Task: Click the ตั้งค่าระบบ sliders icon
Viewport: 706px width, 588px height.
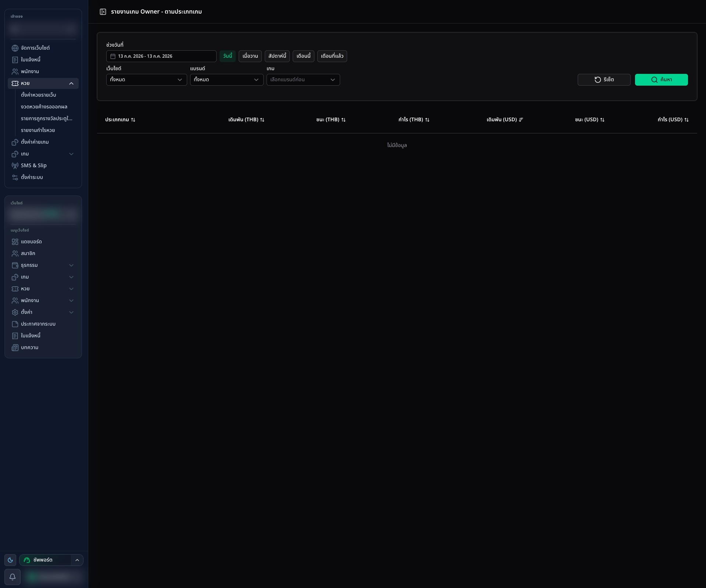Action: tap(15, 178)
